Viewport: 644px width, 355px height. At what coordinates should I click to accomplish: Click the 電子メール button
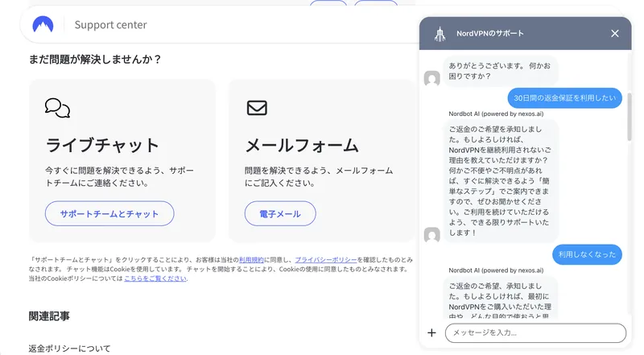280,213
